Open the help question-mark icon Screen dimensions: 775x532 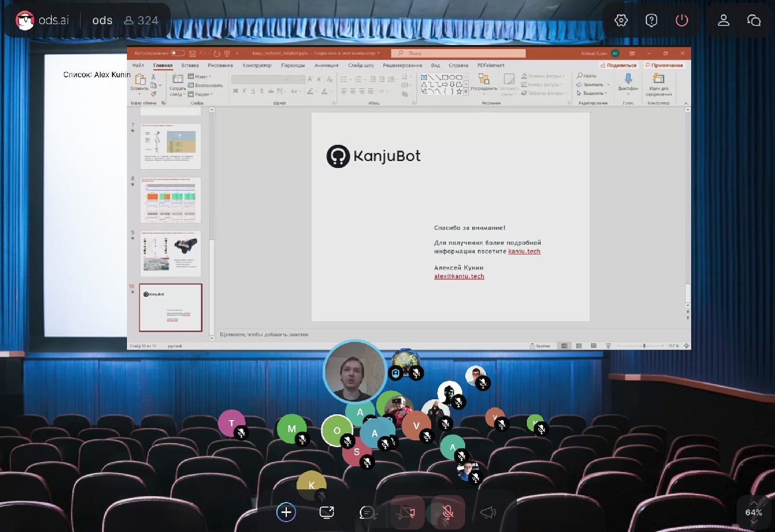coord(652,20)
